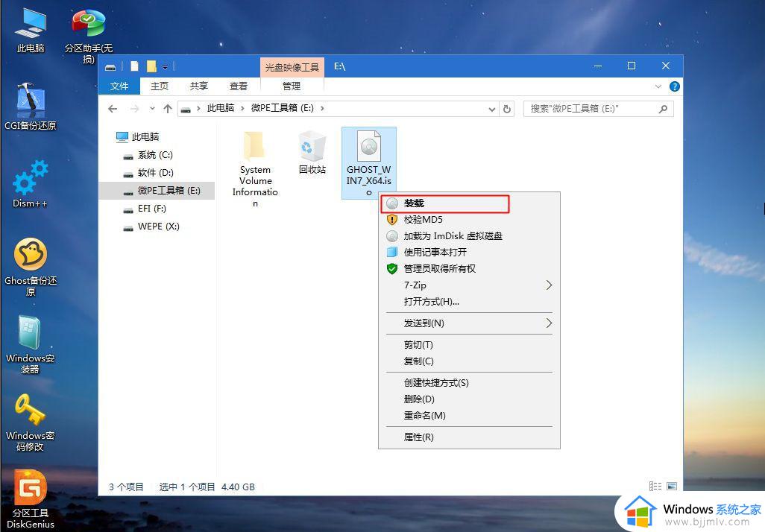Click the 光盘映像工具 contextual tab
765x532 pixels.
292,67
